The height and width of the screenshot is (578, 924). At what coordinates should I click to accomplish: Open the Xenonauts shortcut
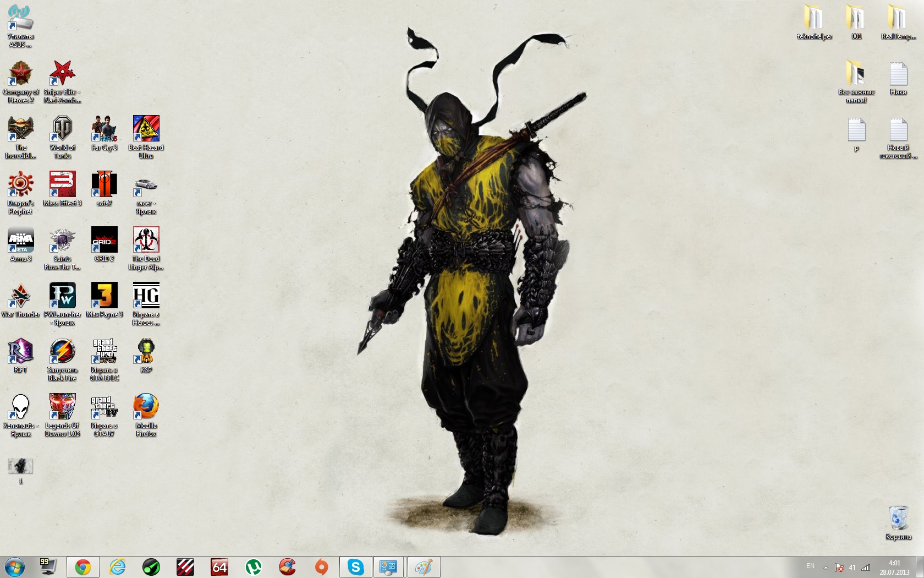pos(20,416)
